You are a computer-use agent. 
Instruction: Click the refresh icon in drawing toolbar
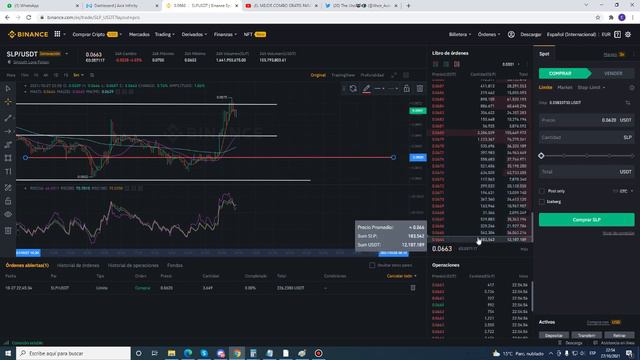pos(353,89)
